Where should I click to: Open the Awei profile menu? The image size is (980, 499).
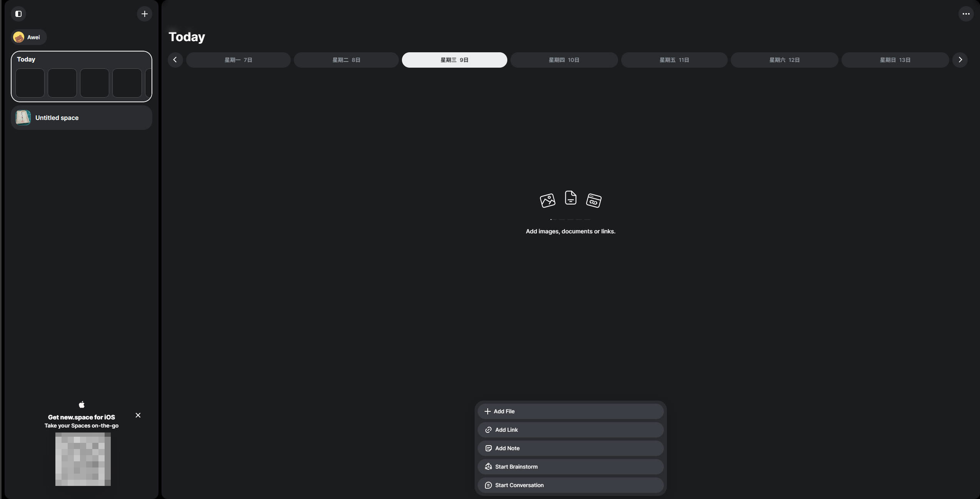(29, 37)
